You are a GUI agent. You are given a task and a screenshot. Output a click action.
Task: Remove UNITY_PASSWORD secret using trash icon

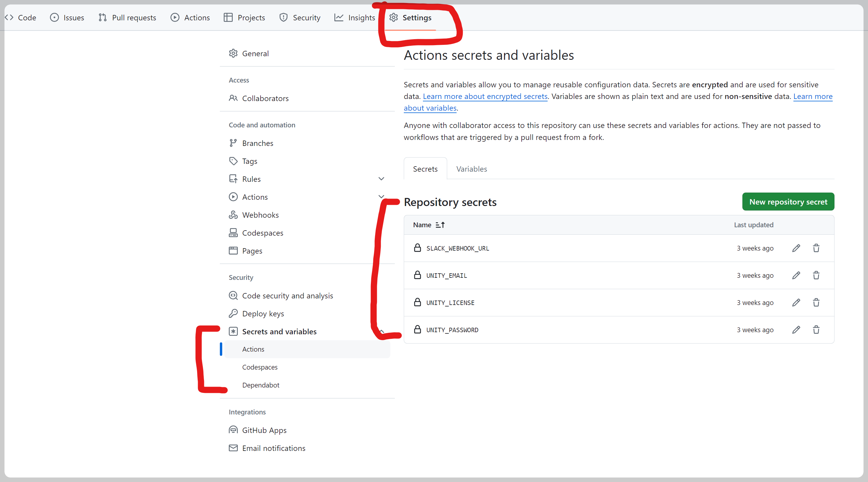(x=816, y=330)
